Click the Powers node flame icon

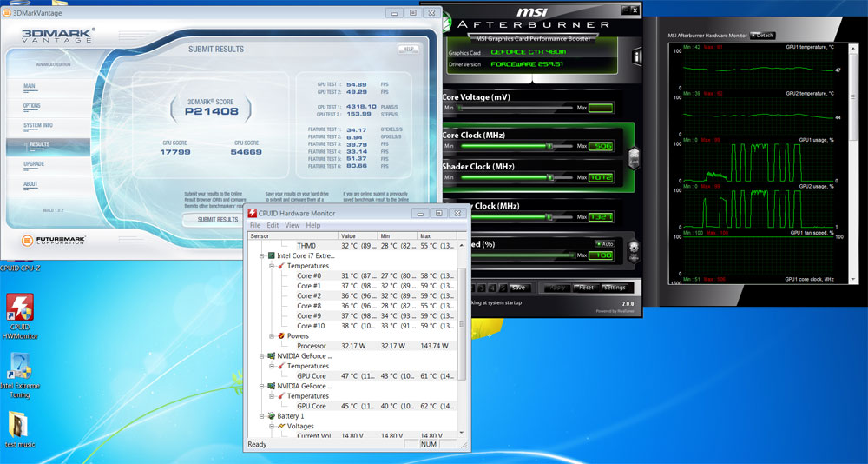(281, 336)
